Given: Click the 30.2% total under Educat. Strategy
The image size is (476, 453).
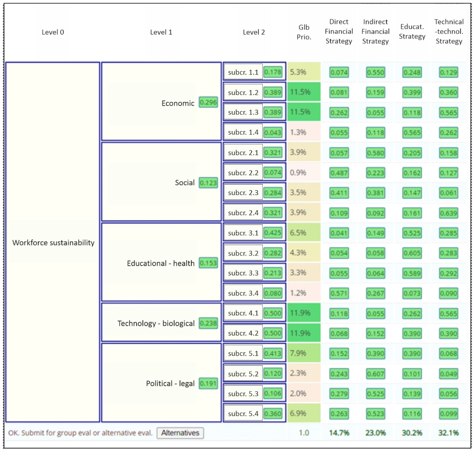Looking at the screenshot, I should click(412, 433).
